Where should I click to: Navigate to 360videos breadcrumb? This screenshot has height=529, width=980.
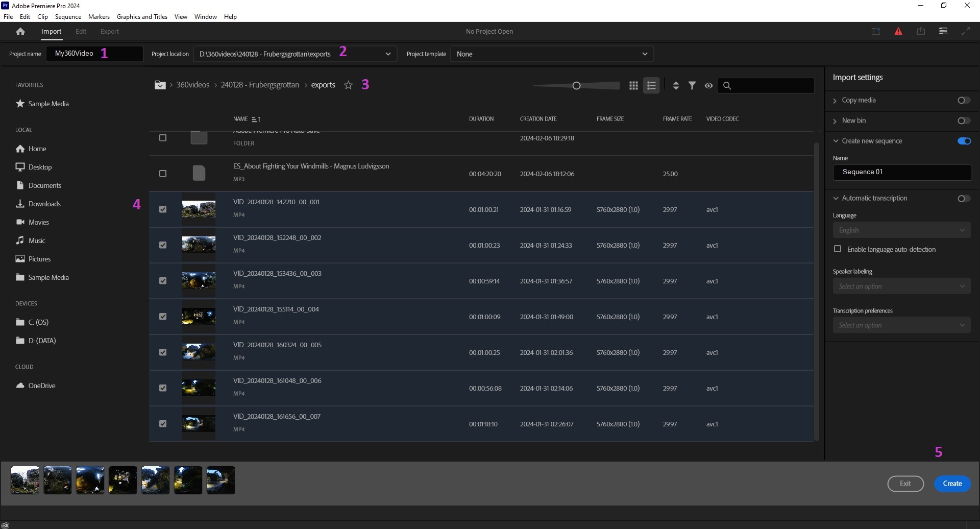tap(193, 85)
